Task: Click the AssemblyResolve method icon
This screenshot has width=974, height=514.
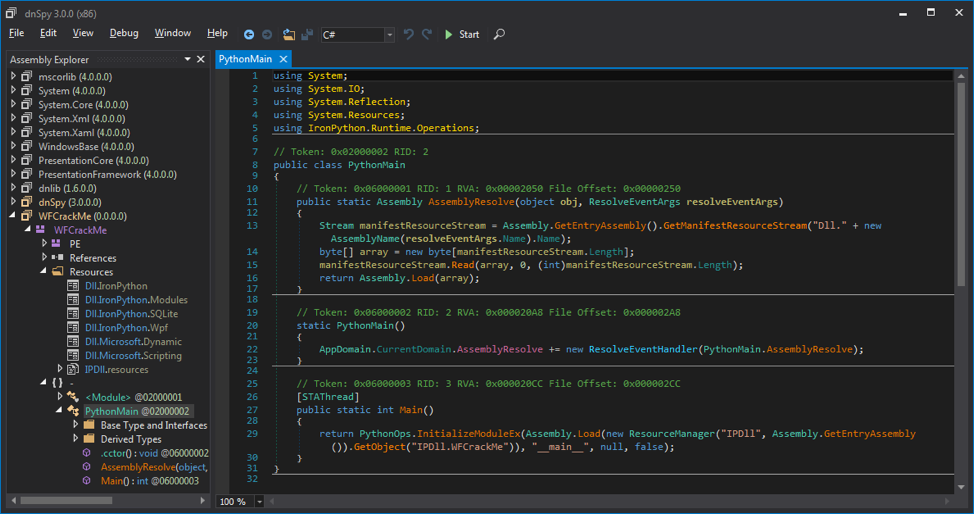Action: [x=88, y=467]
